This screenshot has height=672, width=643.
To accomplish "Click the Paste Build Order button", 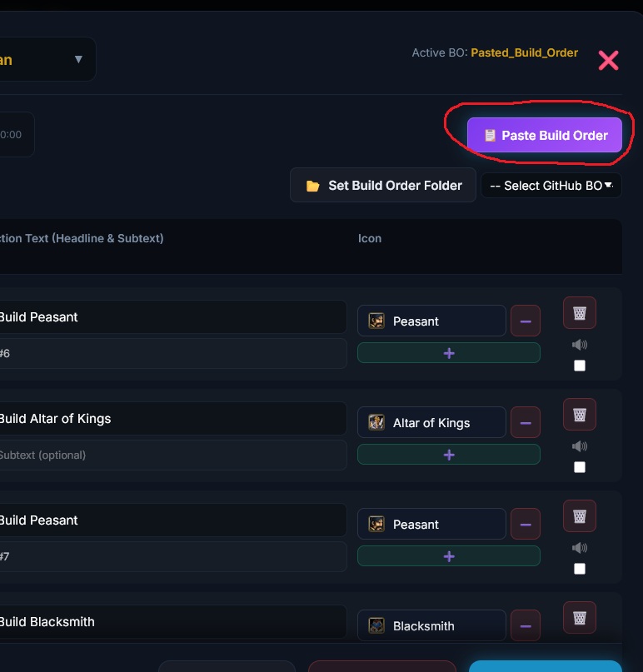I will 545,135.
